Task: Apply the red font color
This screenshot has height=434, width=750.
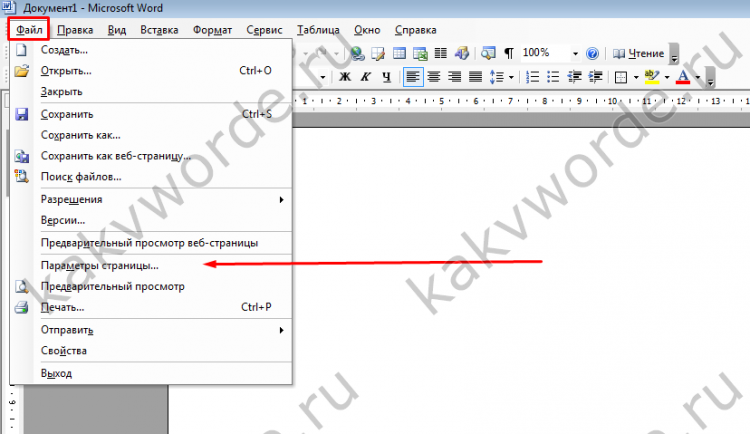Action: 683,77
